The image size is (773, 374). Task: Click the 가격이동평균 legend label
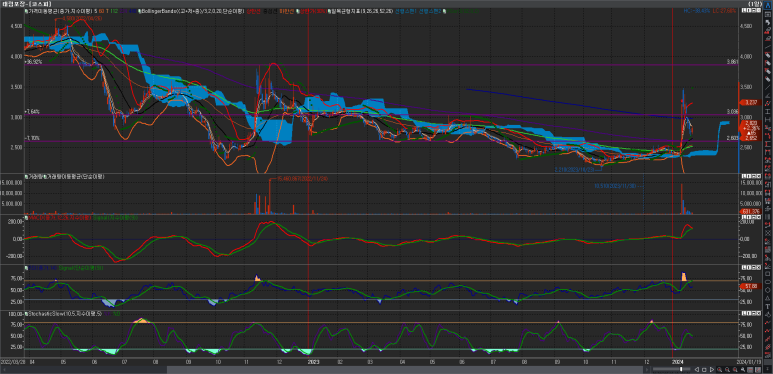click(59, 11)
